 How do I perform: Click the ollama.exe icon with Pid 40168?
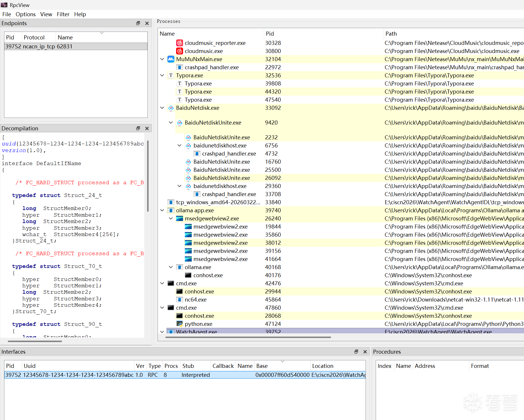click(x=180, y=267)
